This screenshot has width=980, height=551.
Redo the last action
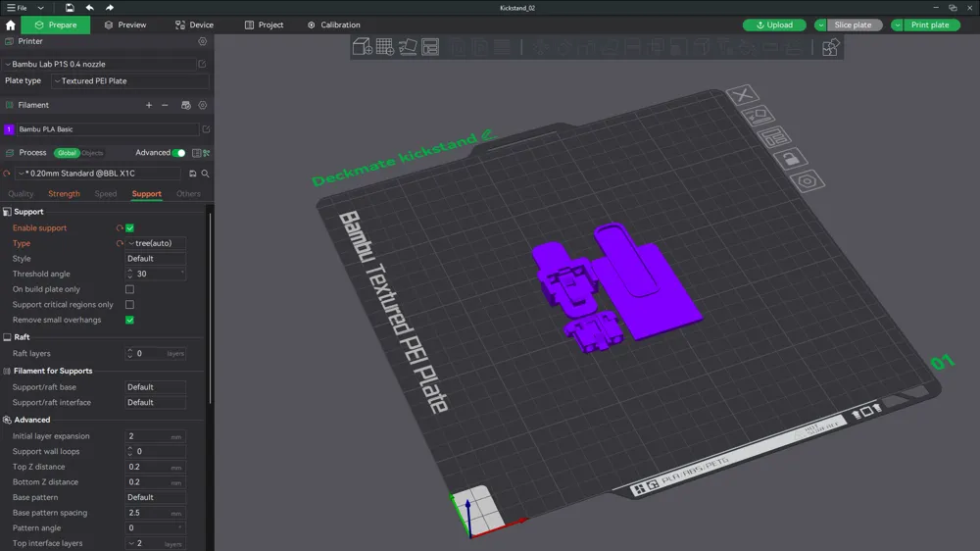pyautogui.click(x=110, y=8)
